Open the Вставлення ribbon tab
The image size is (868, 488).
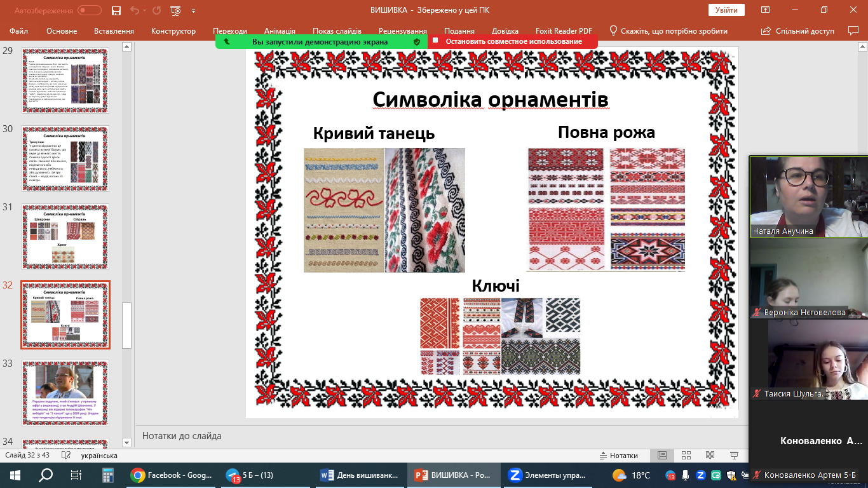click(114, 31)
